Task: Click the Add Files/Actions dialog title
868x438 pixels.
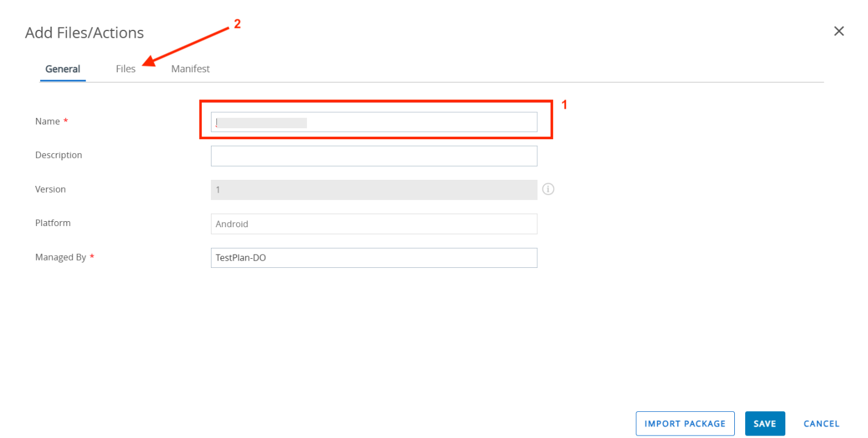Action: [x=84, y=33]
